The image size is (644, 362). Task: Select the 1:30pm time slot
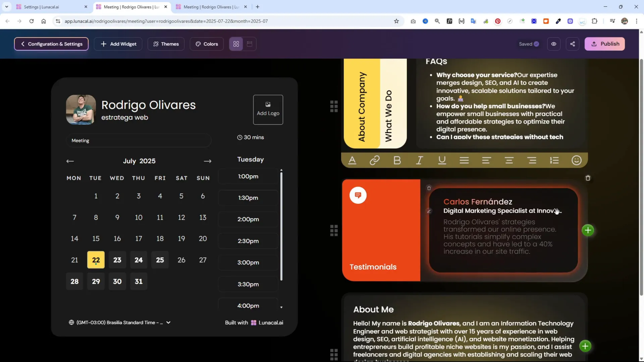[x=248, y=197]
